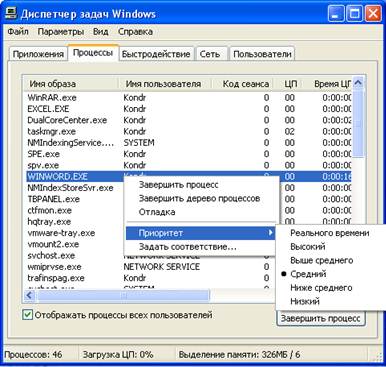The image size is (386, 367).
Task: Choose Задать соответствие… menu entry
Action: [188, 247]
